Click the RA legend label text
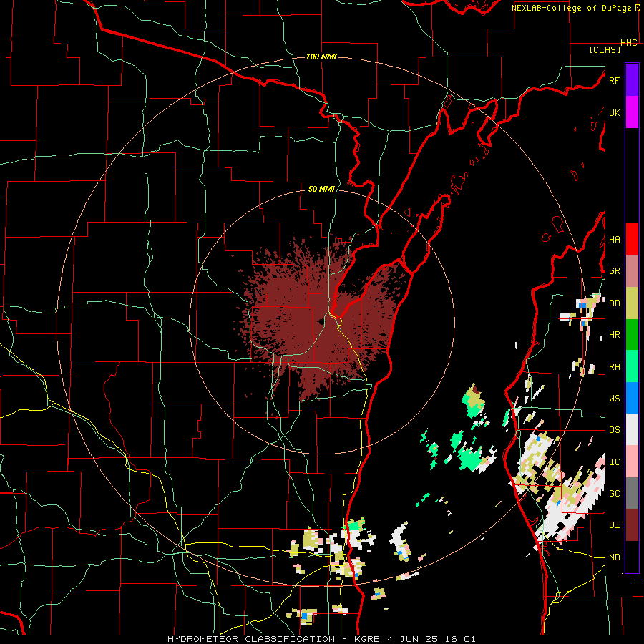The height and width of the screenshot is (644, 644). click(x=614, y=367)
